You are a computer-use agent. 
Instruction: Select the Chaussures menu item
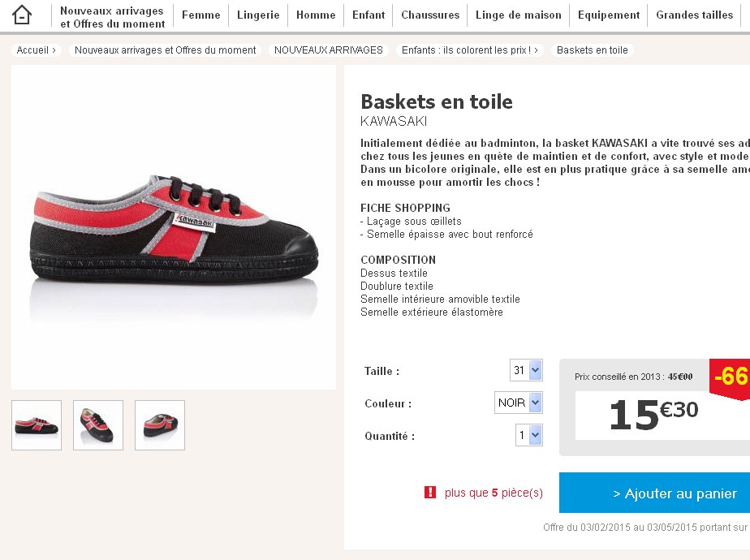click(x=430, y=15)
